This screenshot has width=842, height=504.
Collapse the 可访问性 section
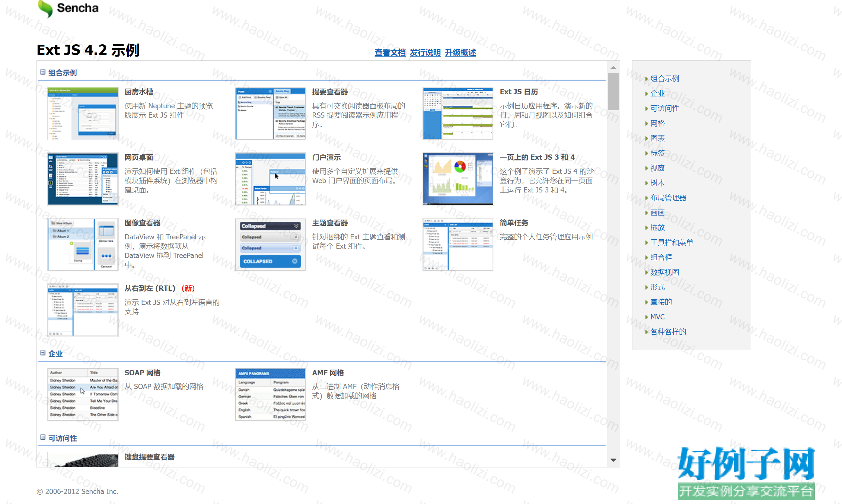click(x=43, y=437)
